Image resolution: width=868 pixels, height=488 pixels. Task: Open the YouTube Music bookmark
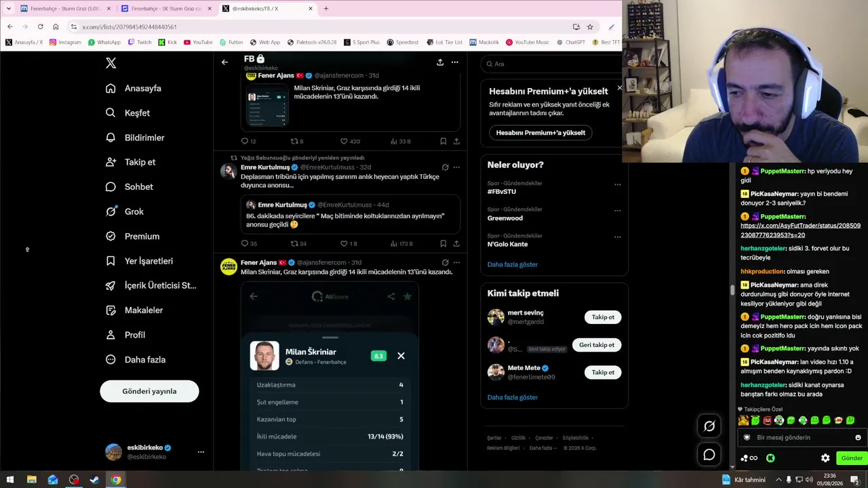(x=528, y=42)
